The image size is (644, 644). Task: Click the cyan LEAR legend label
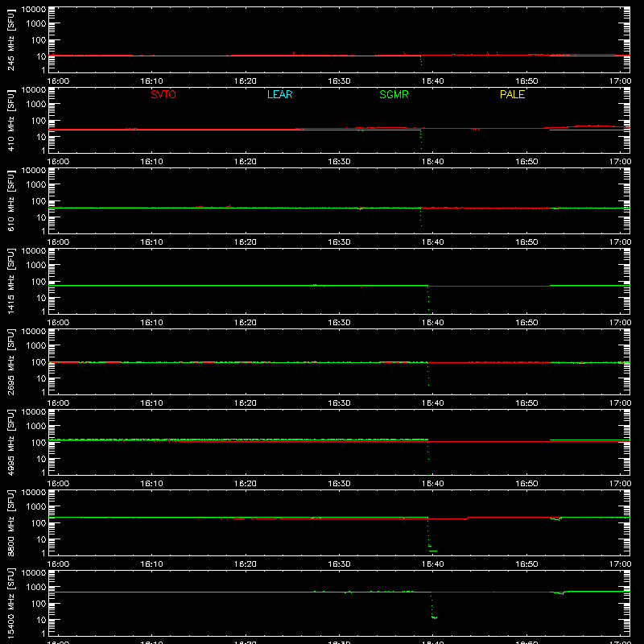(279, 94)
